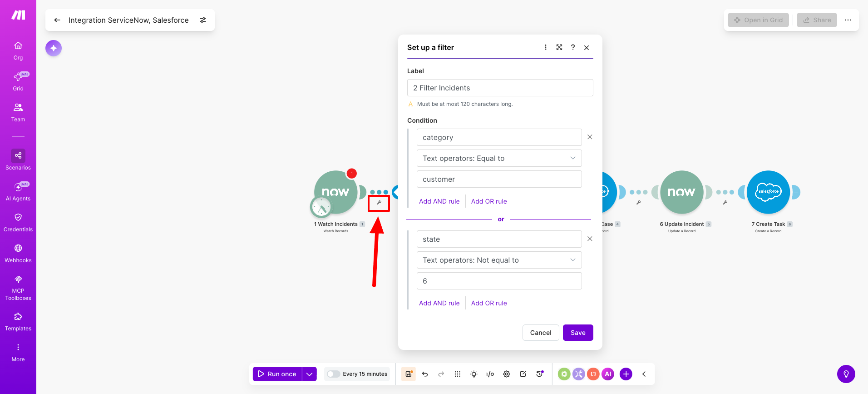The height and width of the screenshot is (394, 868).
Task: Click Add AND rule under state condition
Action: tap(439, 303)
